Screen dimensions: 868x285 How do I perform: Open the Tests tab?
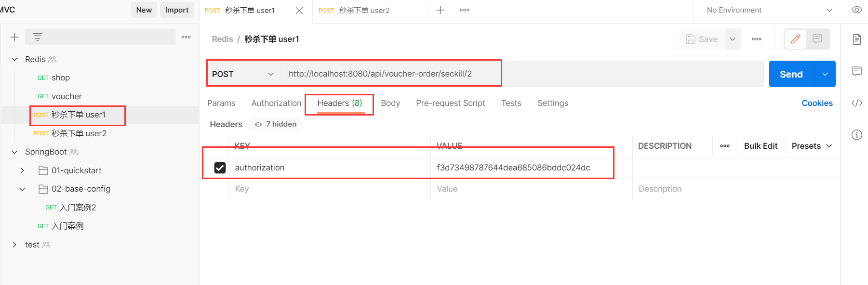[x=511, y=103]
